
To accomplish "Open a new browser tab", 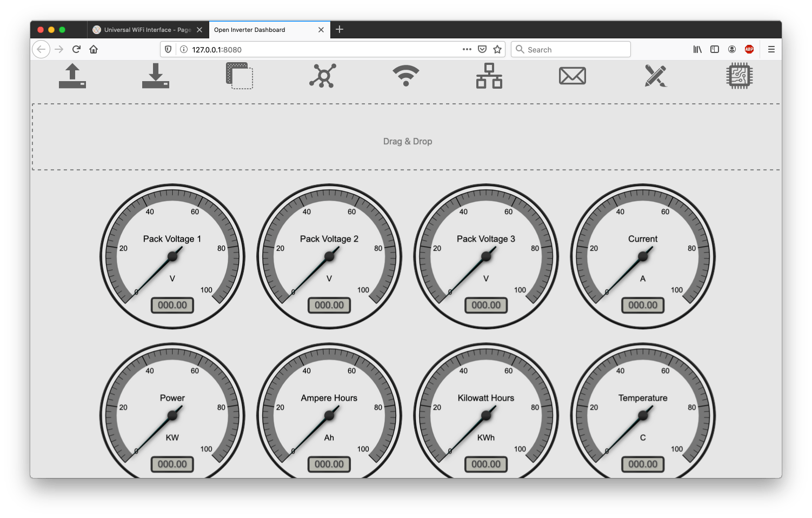I will 340,29.
